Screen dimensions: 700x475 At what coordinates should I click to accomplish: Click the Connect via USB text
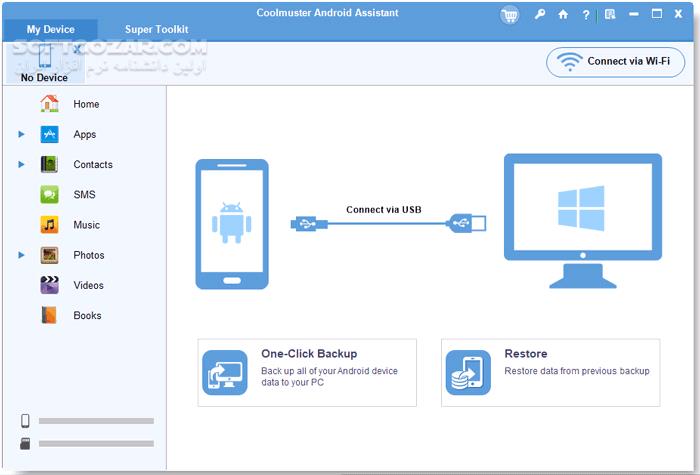tap(384, 209)
